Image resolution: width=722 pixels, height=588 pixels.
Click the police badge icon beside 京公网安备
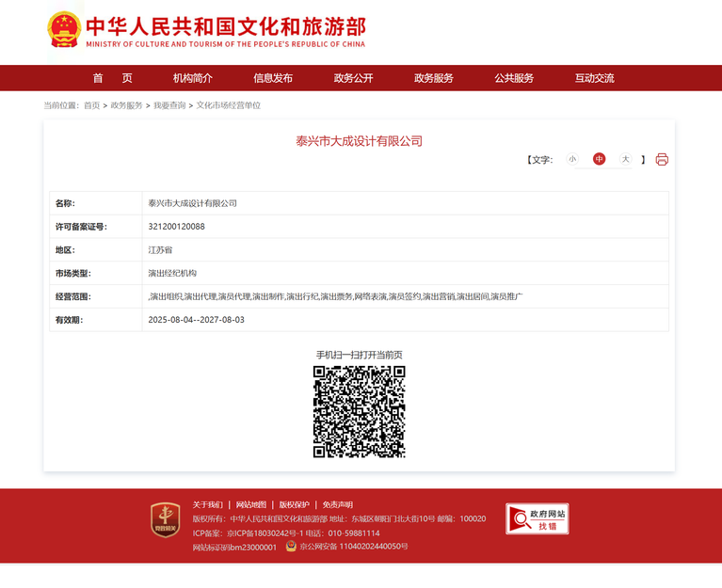291,546
